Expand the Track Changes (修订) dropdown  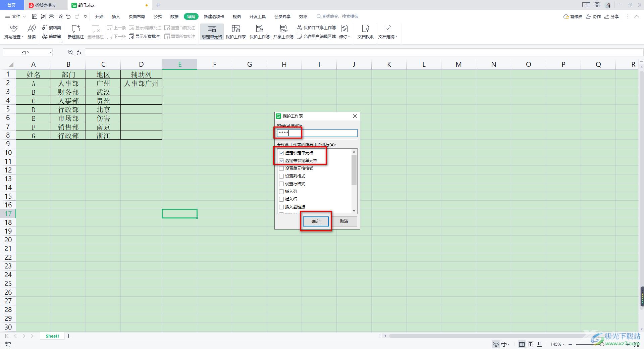[349, 37]
